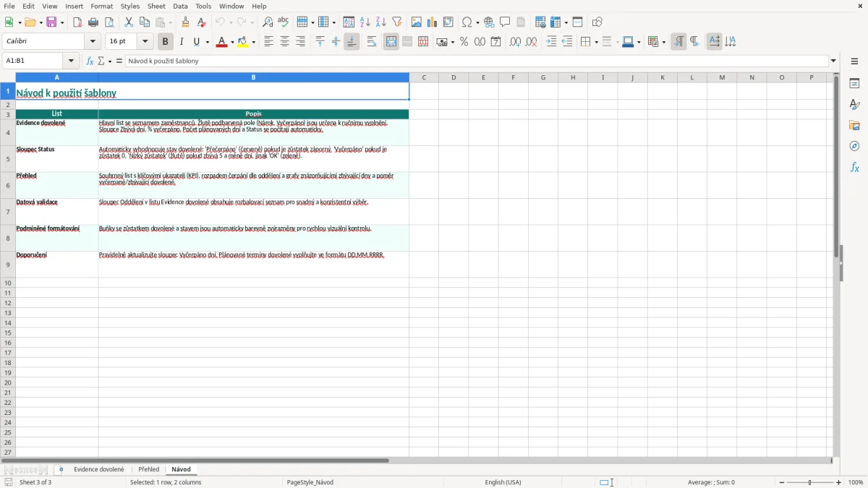Click Define Print Area icon
This screenshot has width=868, height=488.
(x=540, y=22)
